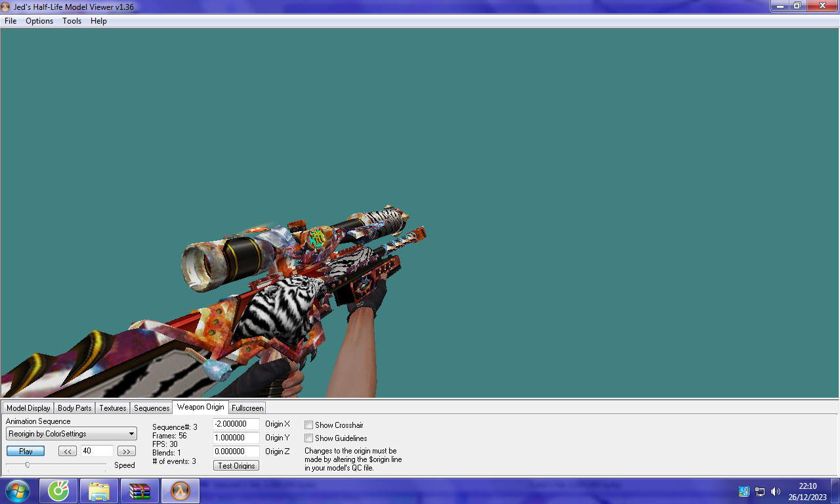Open the Tools menu
Image resolution: width=840 pixels, height=504 pixels.
click(x=72, y=20)
